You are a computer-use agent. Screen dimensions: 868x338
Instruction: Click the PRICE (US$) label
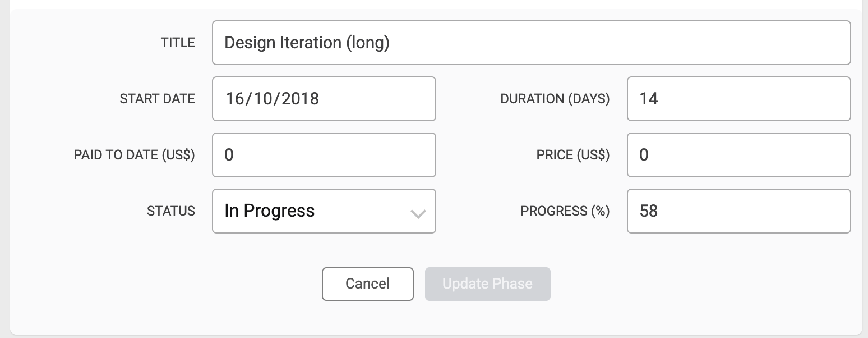[x=572, y=155]
